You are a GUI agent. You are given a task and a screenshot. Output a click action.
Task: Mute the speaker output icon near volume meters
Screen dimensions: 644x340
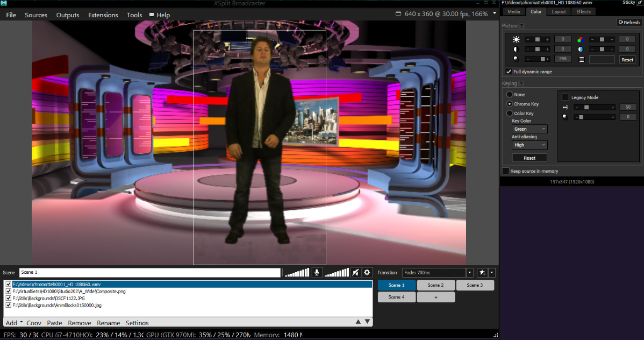[x=355, y=272]
